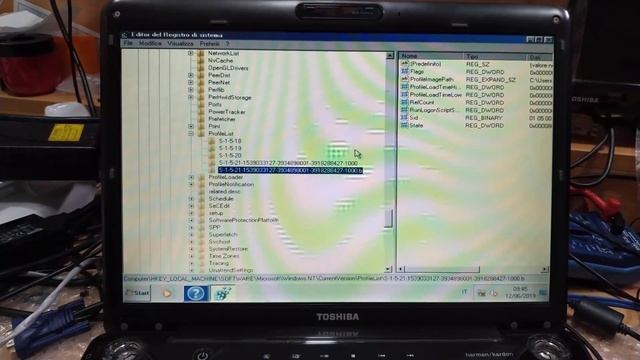Select the S-1-5-21 key ending in 1000

pos(288,163)
